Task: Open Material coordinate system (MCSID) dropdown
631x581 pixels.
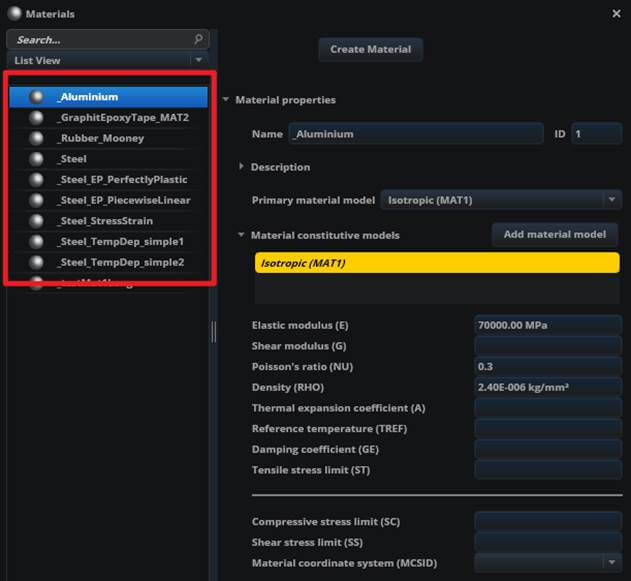Action: pyautogui.click(x=612, y=563)
